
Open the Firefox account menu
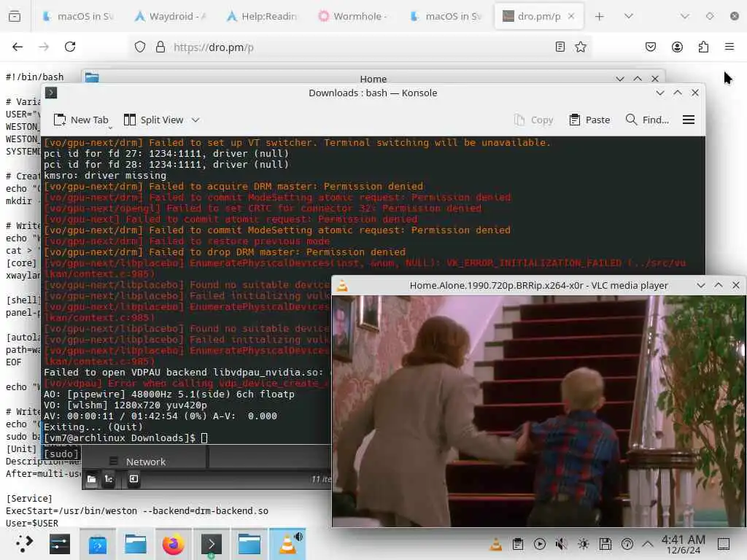[677, 47]
